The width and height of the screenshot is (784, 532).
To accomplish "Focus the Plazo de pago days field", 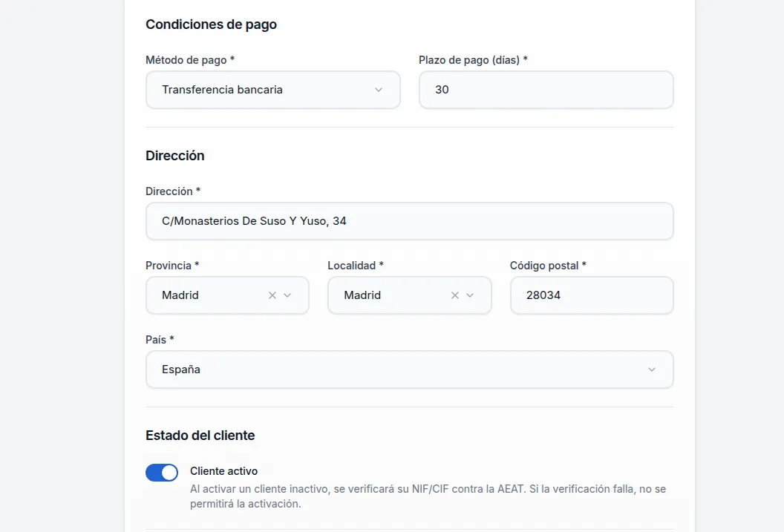I will (x=546, y=90).
